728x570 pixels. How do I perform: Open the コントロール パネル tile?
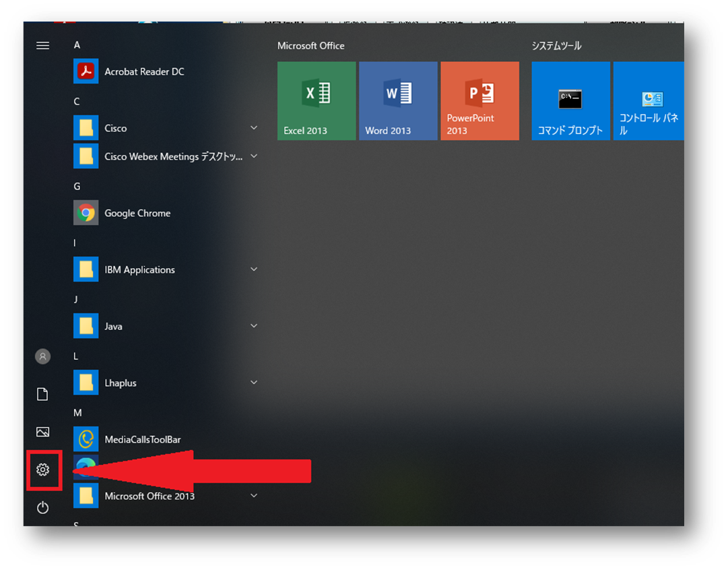(649, 101)
